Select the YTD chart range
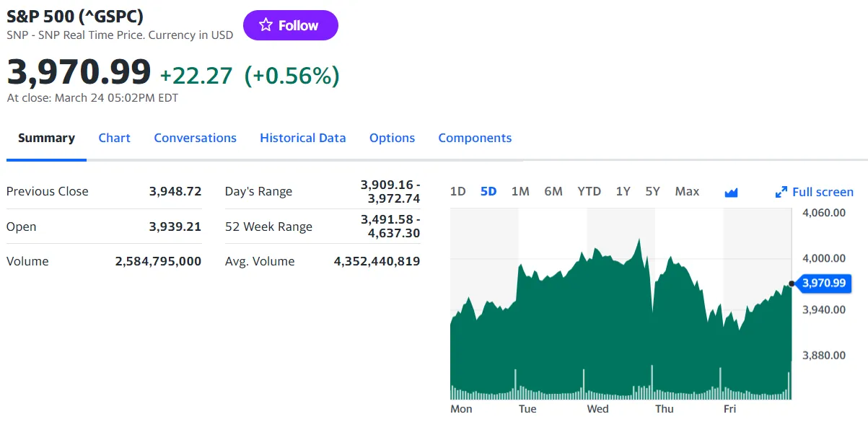This screenshot has height=422, width=868. click(589, 191)
